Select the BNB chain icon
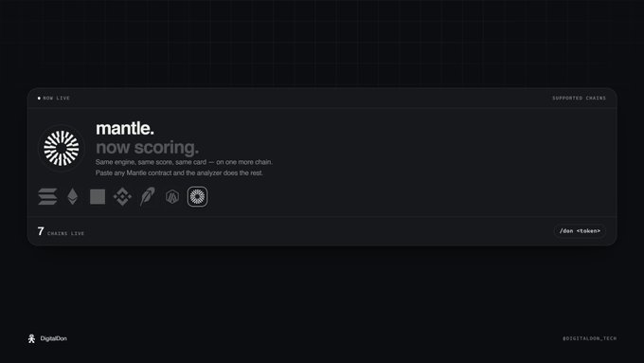Viewport: 644px width, 363px height. (122, 196)
